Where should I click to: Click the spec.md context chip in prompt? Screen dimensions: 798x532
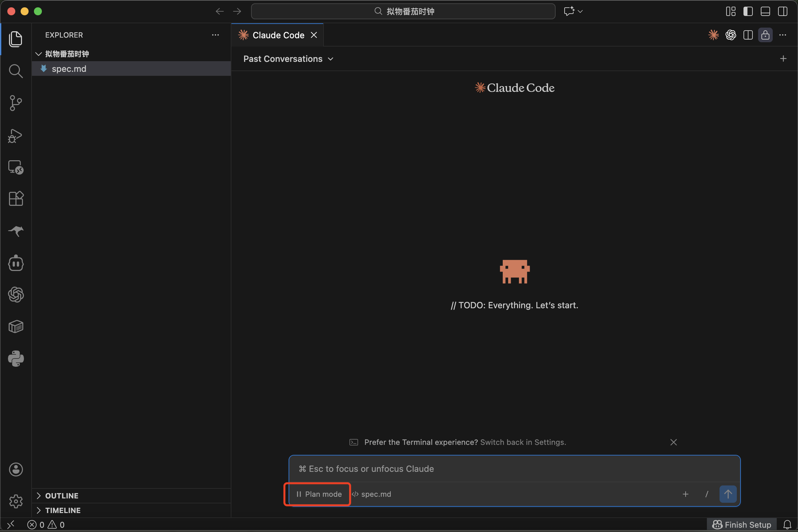[371, 494]
